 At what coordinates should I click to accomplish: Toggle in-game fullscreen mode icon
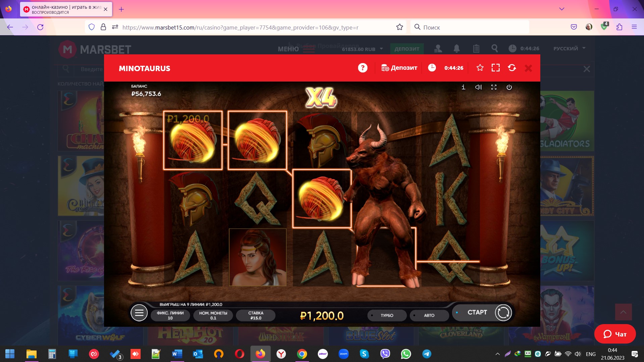(494, 87)
